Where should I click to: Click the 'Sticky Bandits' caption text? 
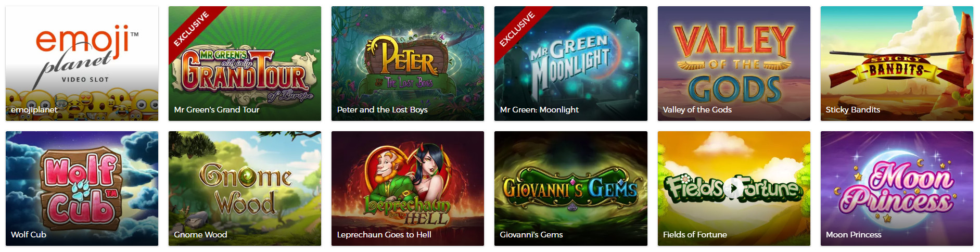point(852,109)
